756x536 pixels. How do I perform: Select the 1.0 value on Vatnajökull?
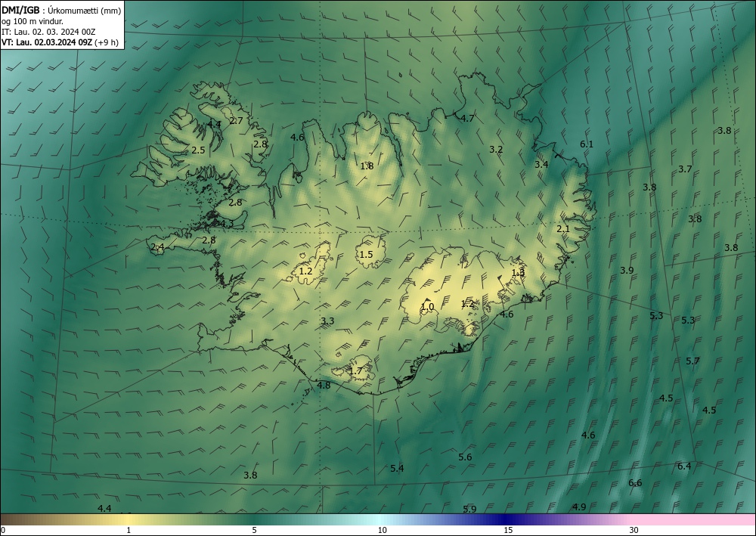click(427, 307)
